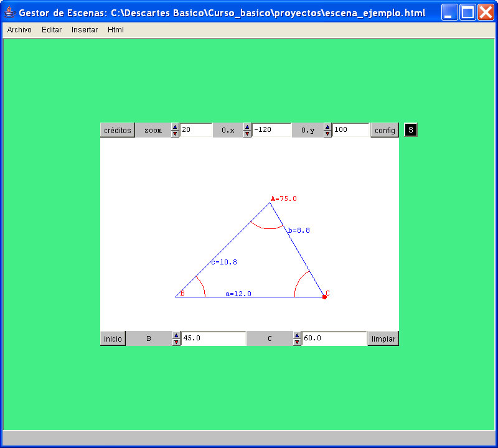
Task: Increase angle C with up arrow
Action: click(x=297, y=335)
